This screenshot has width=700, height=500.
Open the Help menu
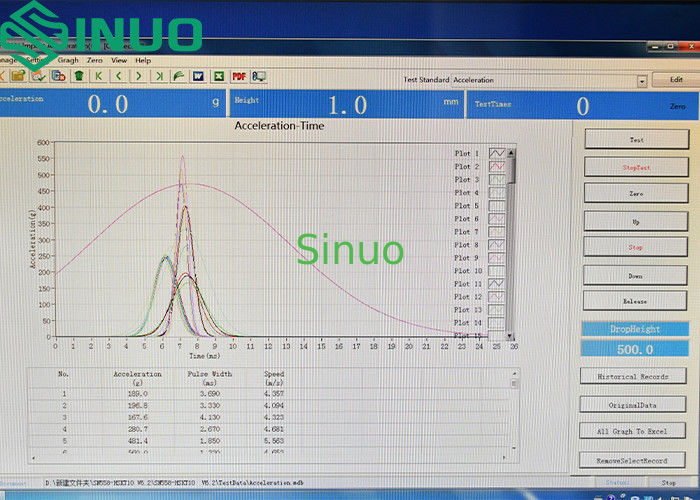pos(143,60)
